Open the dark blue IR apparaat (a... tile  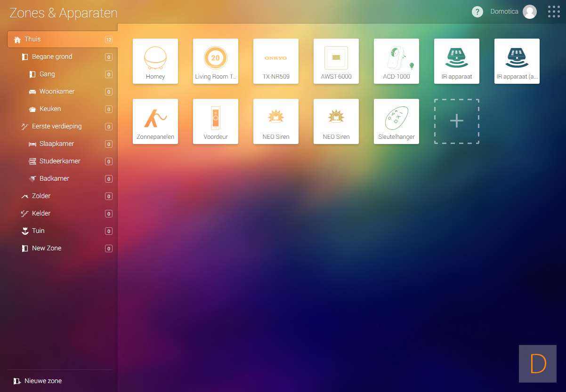[x=517, y=61]
